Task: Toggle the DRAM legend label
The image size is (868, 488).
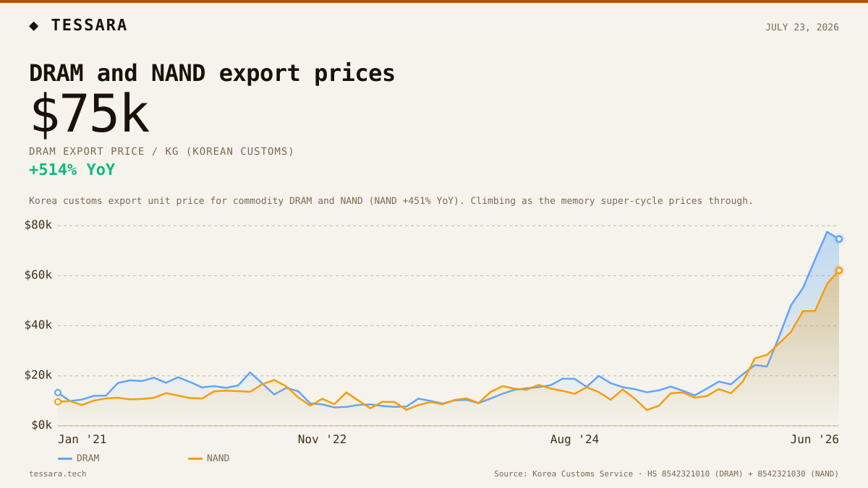Action: tap(88, 458)
